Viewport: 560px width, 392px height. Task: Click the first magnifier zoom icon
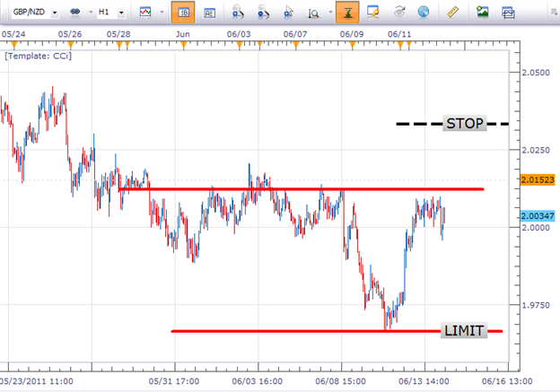pos(237,13)
